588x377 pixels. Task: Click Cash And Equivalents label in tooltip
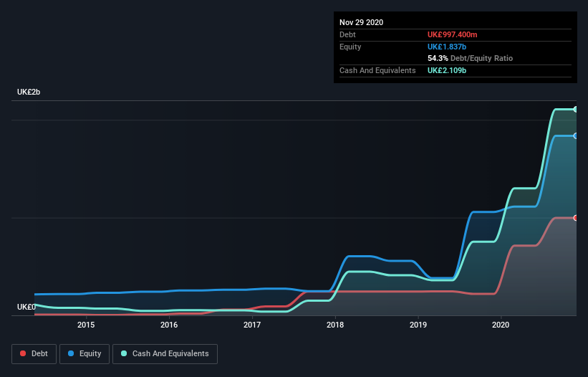pos(377,70)
